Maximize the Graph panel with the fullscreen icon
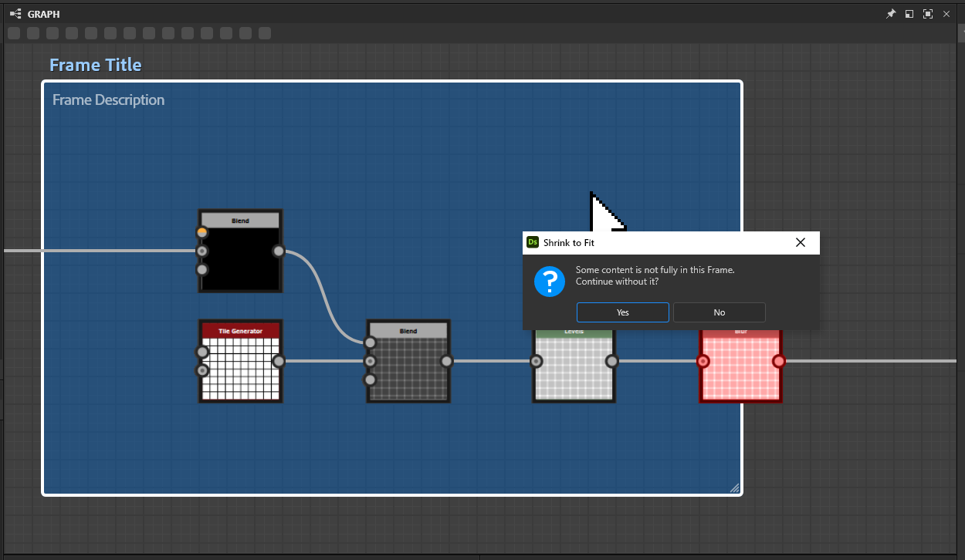Image resolution: width=965 pixels, height=560 pixels. (928, 14)
